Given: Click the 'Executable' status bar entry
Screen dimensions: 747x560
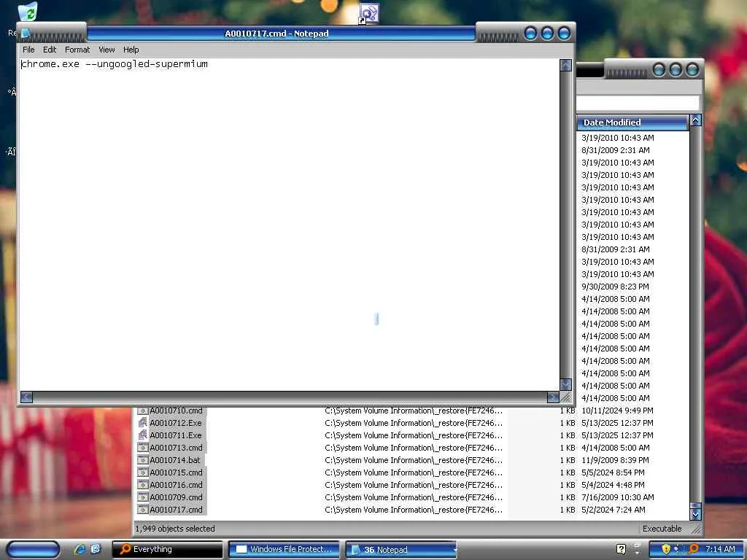Looking at the screenshot, I should (x=662, y=529).
